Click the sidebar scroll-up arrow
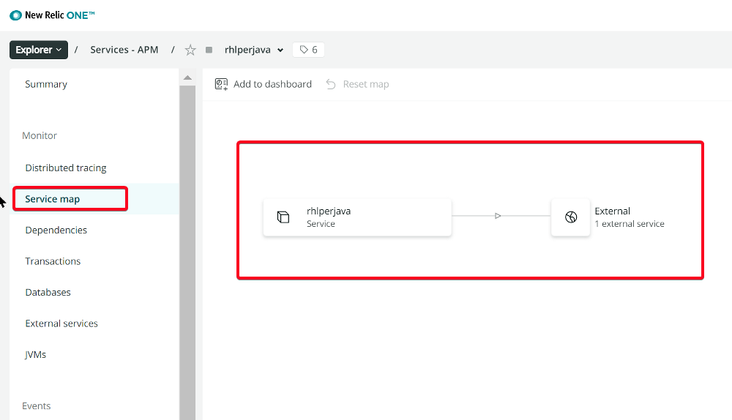The height and width of the screenshot is (420, 732). [188, 78]
